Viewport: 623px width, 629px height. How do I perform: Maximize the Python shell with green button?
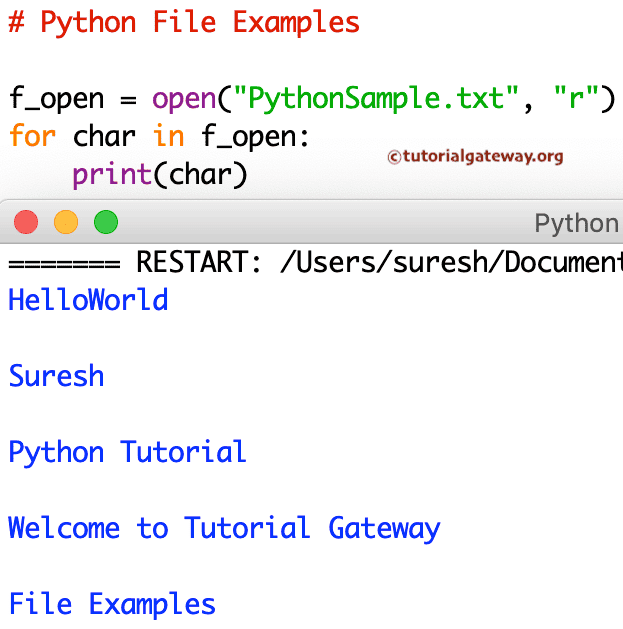(x=106, y=222)
